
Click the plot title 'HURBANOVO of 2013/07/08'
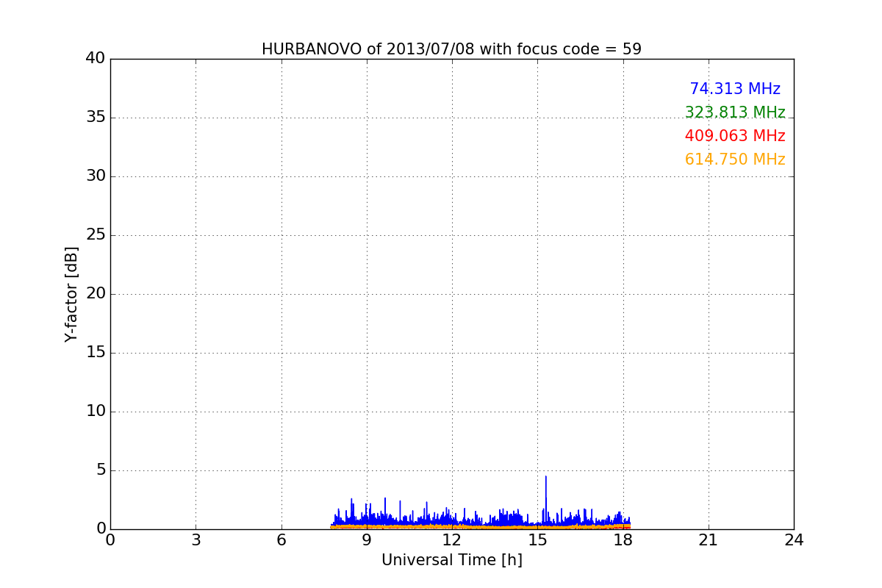(368, 49)
